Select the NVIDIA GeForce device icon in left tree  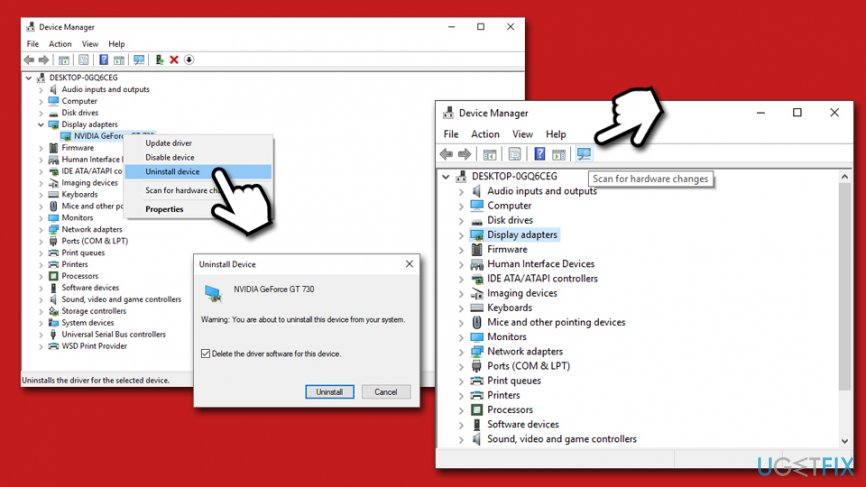[66, 136]
